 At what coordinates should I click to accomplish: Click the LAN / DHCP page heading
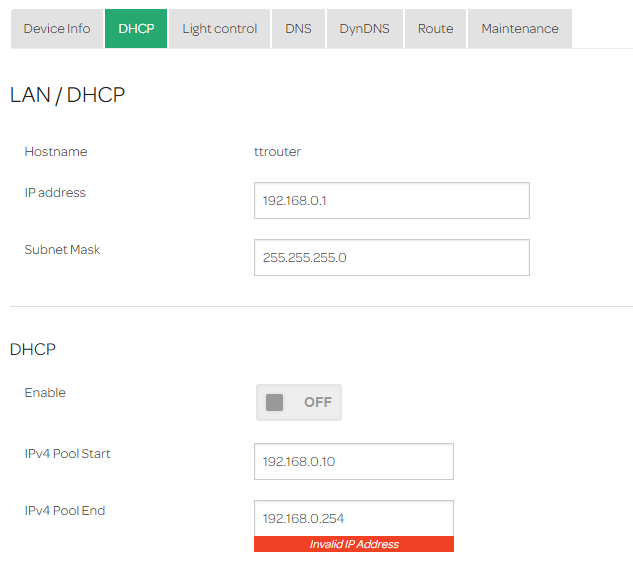67,95
